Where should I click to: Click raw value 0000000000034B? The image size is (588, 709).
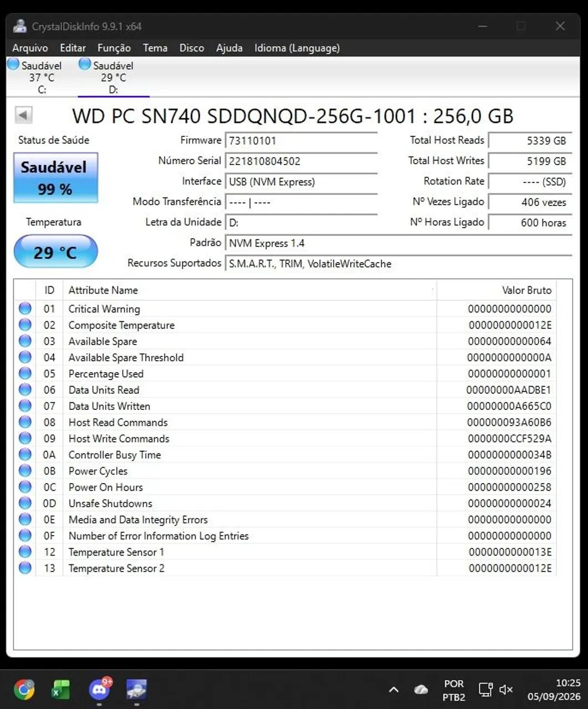point(510,455)
